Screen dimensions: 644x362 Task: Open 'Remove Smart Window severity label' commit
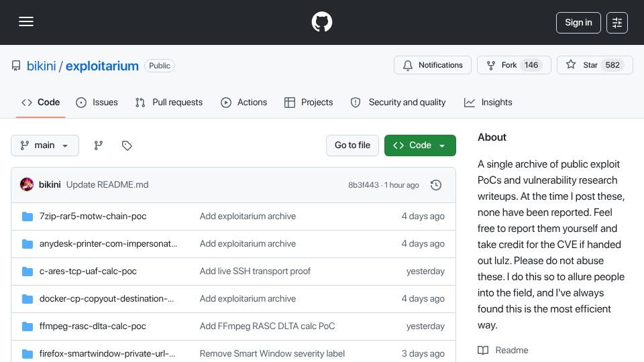point(272,354)
